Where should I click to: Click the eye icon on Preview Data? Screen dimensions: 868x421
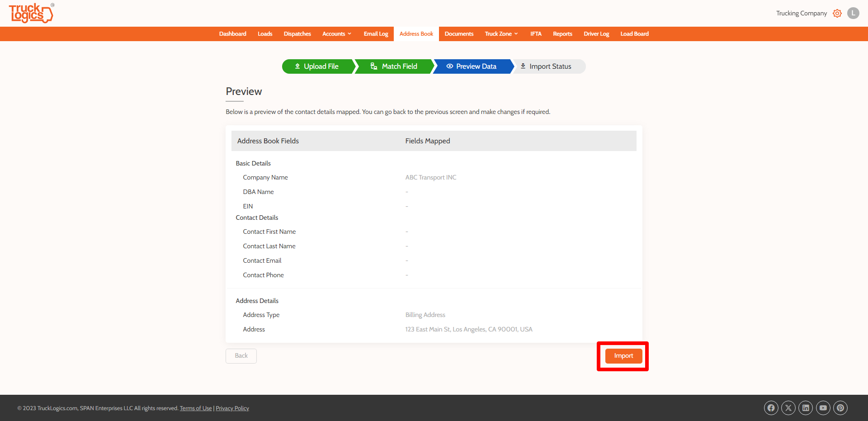pos(449,66)
